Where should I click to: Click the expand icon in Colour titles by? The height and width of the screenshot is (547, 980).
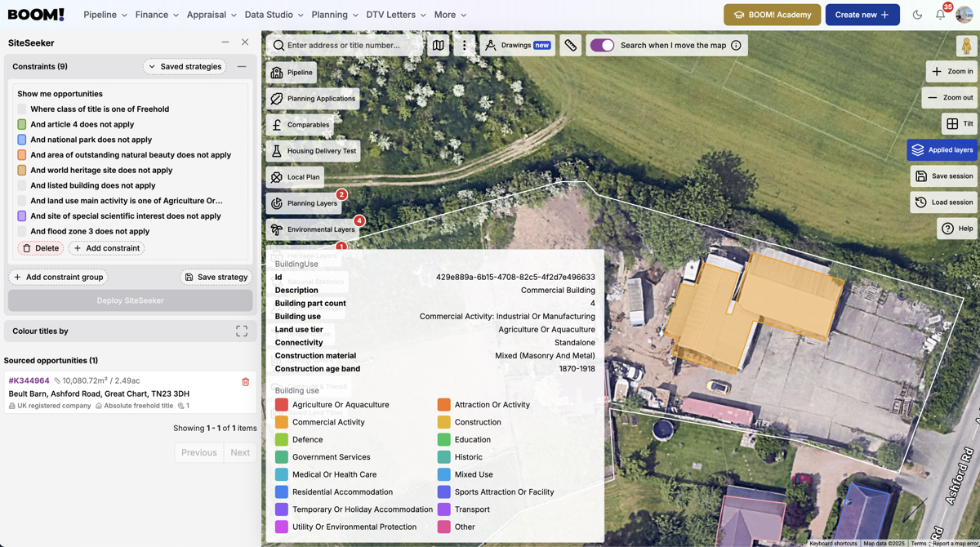click(x=242, y=331)
